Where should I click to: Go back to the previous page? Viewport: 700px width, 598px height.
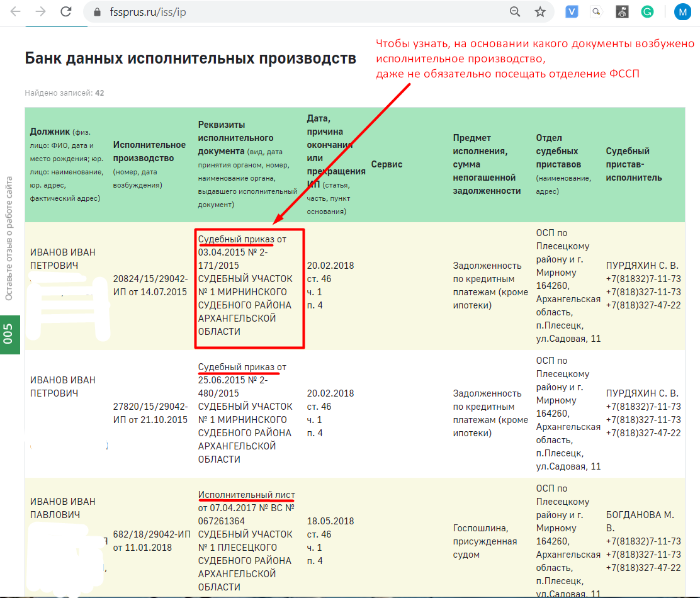(16, 11)
